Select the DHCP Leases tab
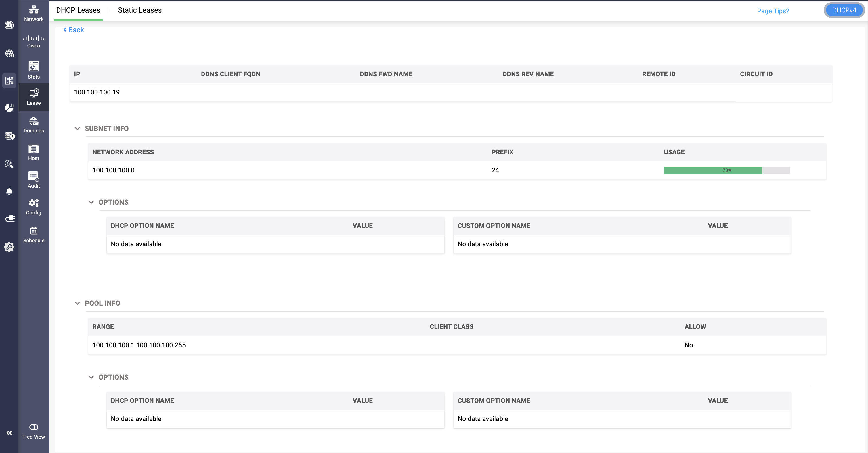Viewport: 868px width, 453px height. [78, 10]
